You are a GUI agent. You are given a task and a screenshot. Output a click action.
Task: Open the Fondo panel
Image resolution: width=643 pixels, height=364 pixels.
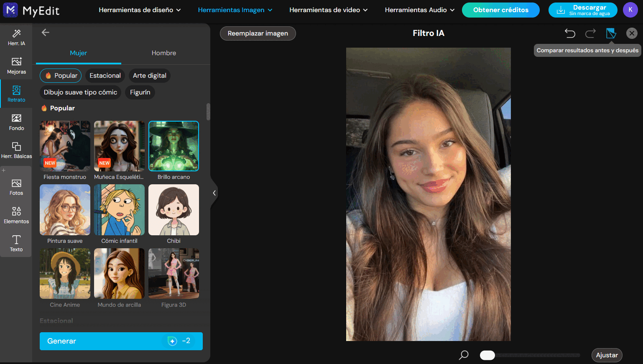(16, 122)
